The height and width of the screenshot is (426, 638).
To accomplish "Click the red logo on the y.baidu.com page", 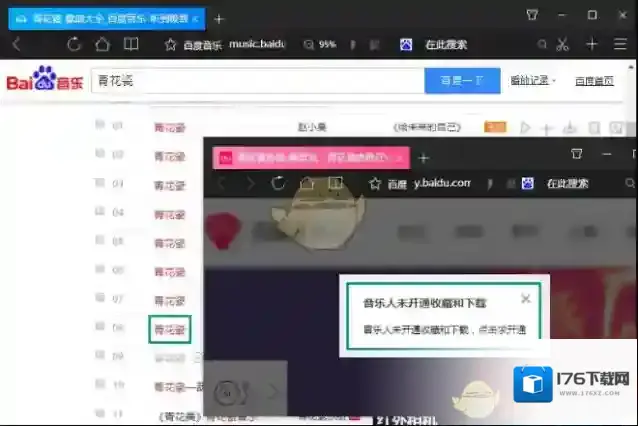I will 223,230.
